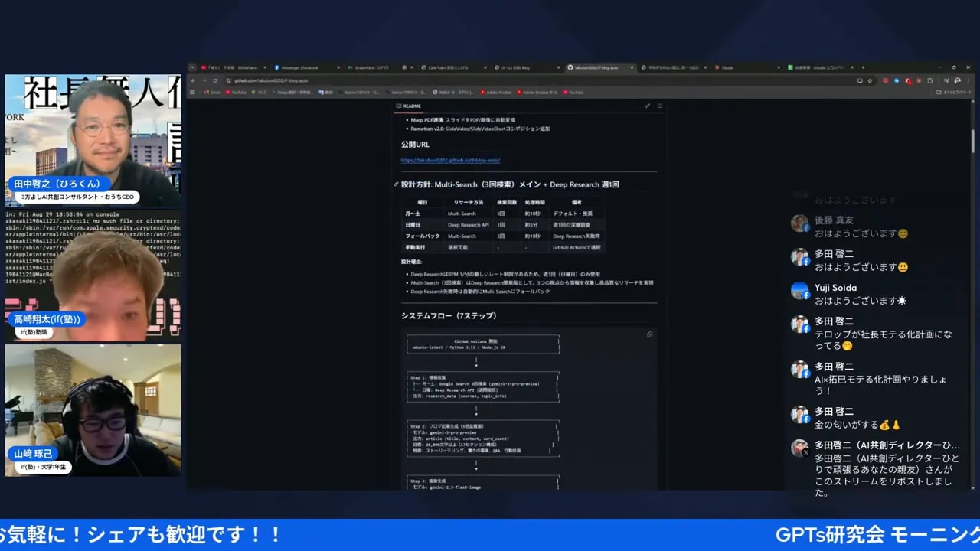Viewport: 980px width, 551px height.
Task: Click the YouTube icon on the bookmarks bar
Action: coord(234,92)
